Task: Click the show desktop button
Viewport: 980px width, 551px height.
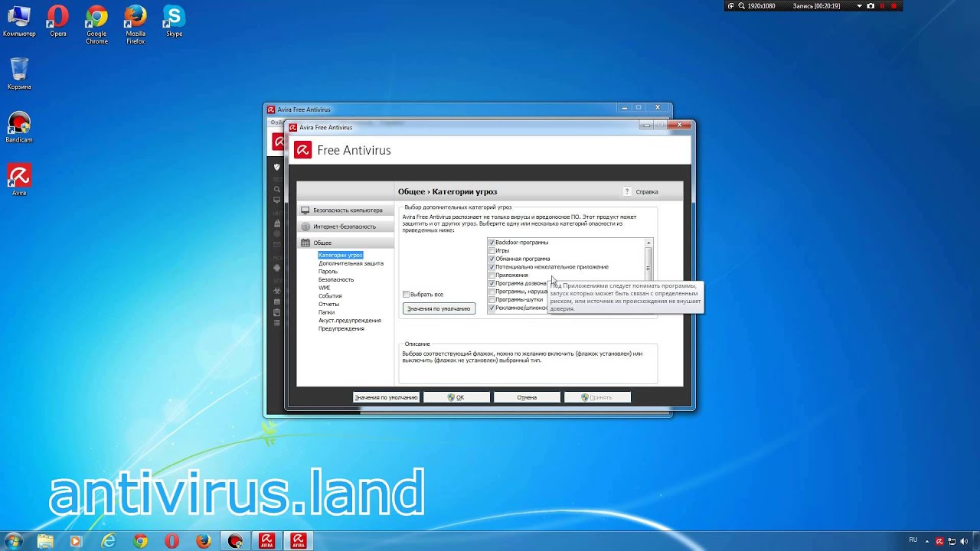Action: click(975, 541)
